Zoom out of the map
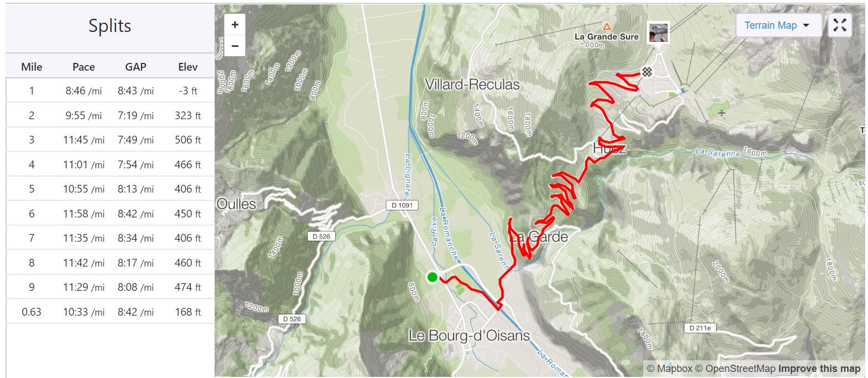The width and height of the screenshot is (868, 378). click(x=235, y=46)
